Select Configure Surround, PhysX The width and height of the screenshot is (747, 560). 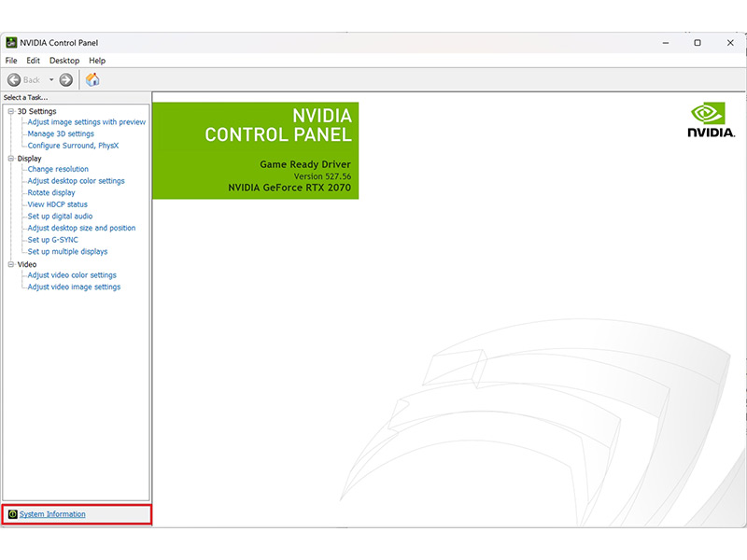pos(73,146)
